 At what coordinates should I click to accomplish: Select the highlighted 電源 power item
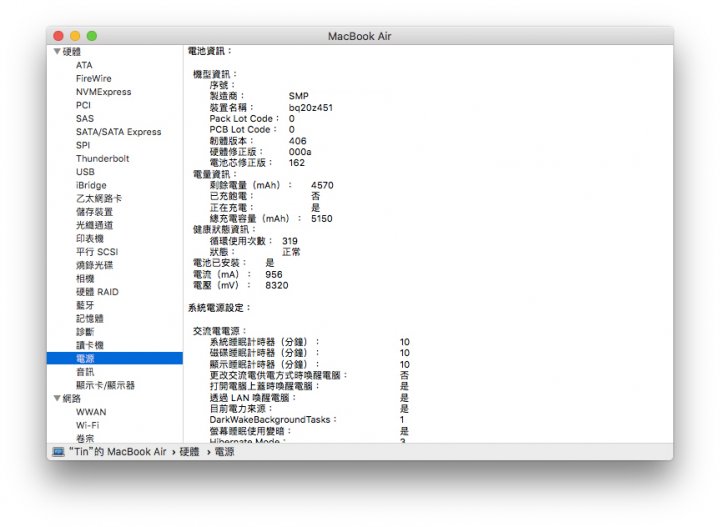click(x=115, y=358)
